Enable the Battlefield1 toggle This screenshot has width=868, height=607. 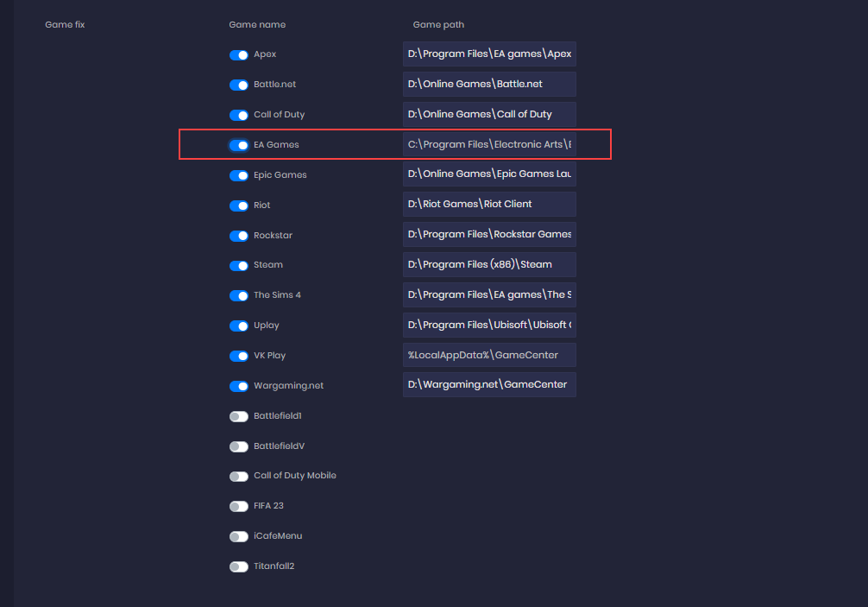coord(238,416)
